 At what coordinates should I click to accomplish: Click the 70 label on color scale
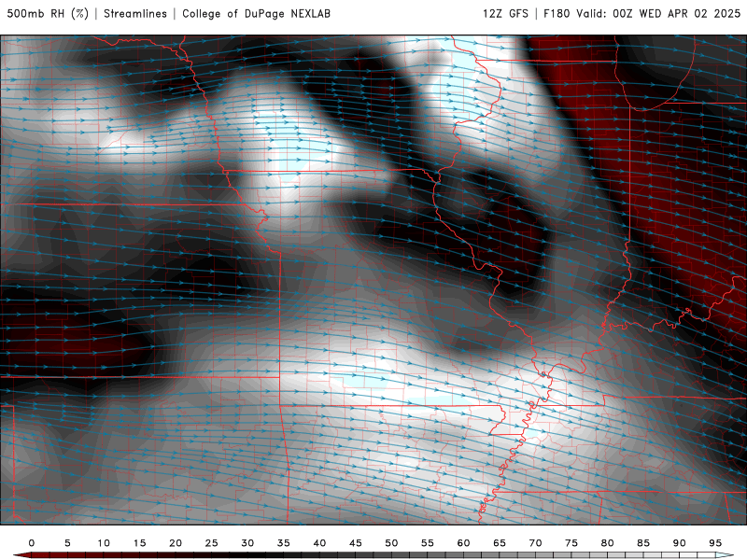tap(535, 543)
